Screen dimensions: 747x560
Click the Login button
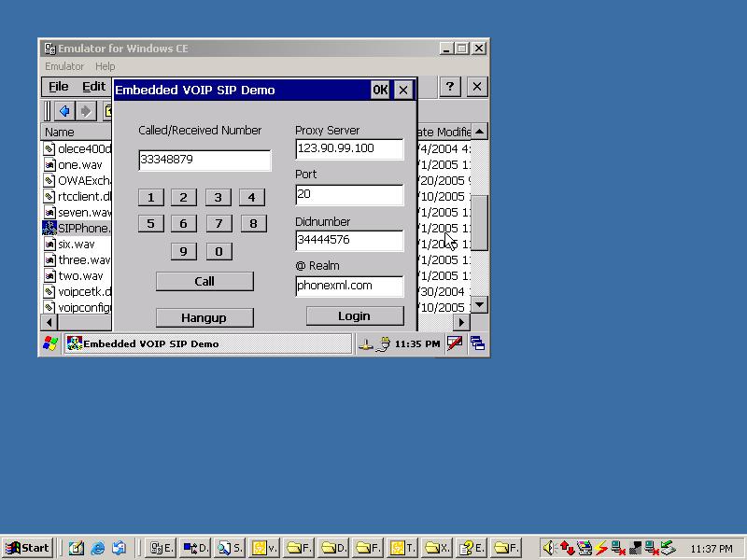tap(355, 316)
